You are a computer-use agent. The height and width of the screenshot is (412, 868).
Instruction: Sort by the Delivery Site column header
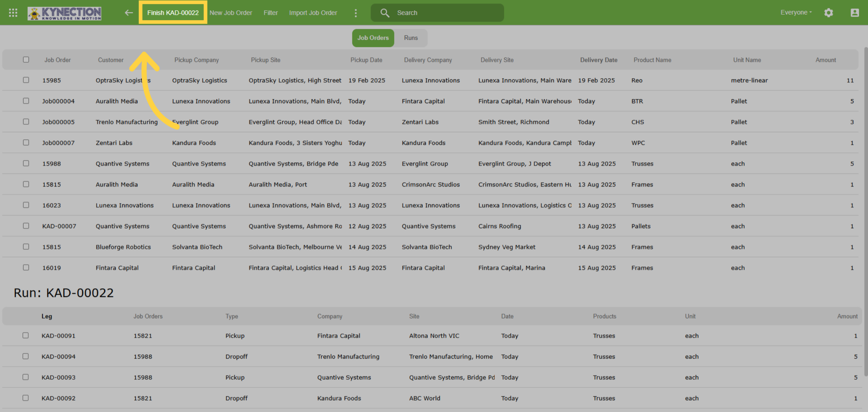(497, 60)
